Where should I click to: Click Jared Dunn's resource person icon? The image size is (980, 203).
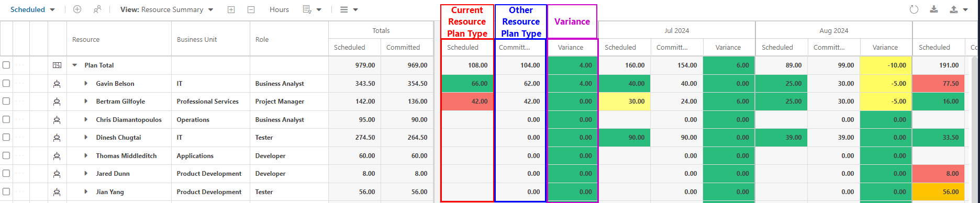pos(57,174)
